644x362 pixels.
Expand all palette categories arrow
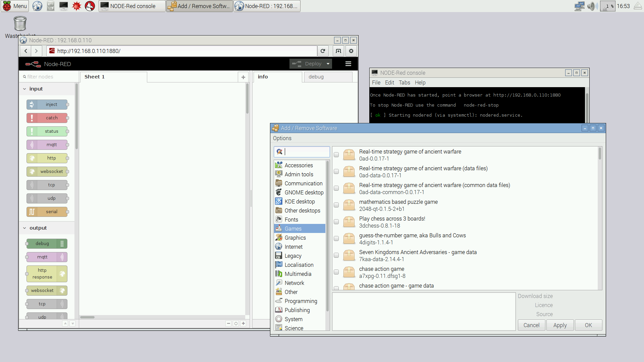click(x=73, y=323)
